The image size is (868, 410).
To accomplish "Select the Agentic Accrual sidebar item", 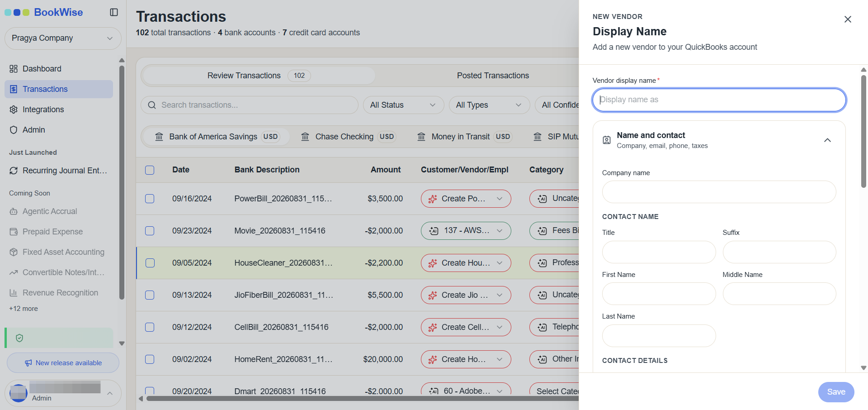I will [x=59, y=211].
